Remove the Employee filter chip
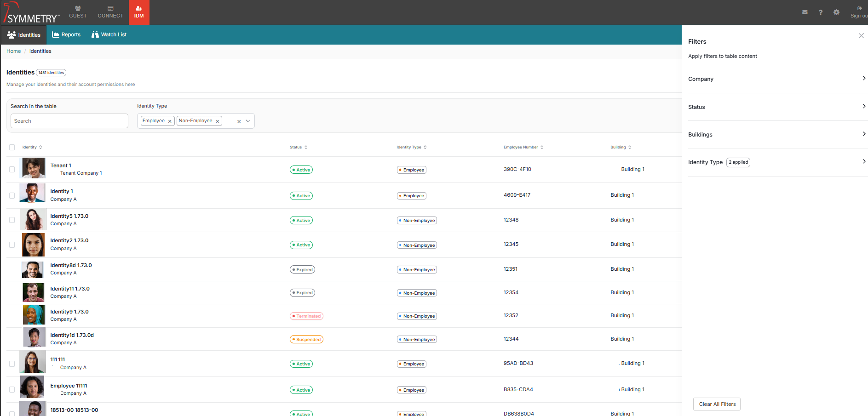The width and height of the screenshot is (868, 416). point(170,121)
